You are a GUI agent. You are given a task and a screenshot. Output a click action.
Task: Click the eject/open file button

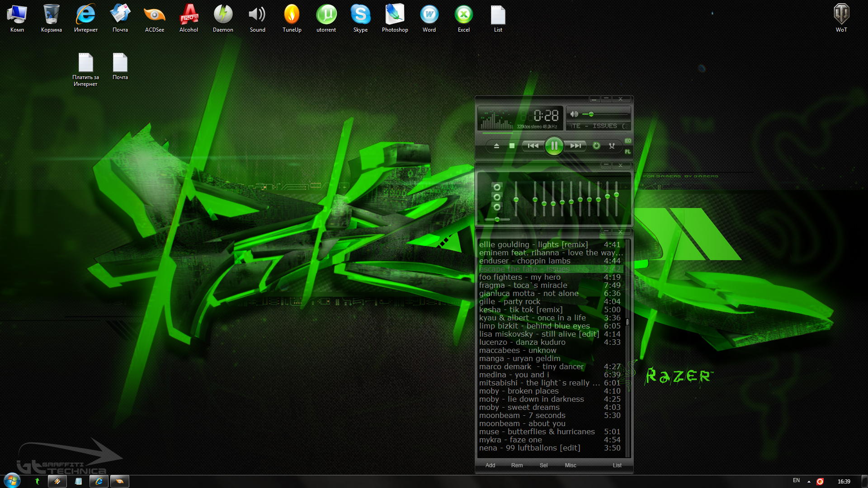click(x=496, y=145)
